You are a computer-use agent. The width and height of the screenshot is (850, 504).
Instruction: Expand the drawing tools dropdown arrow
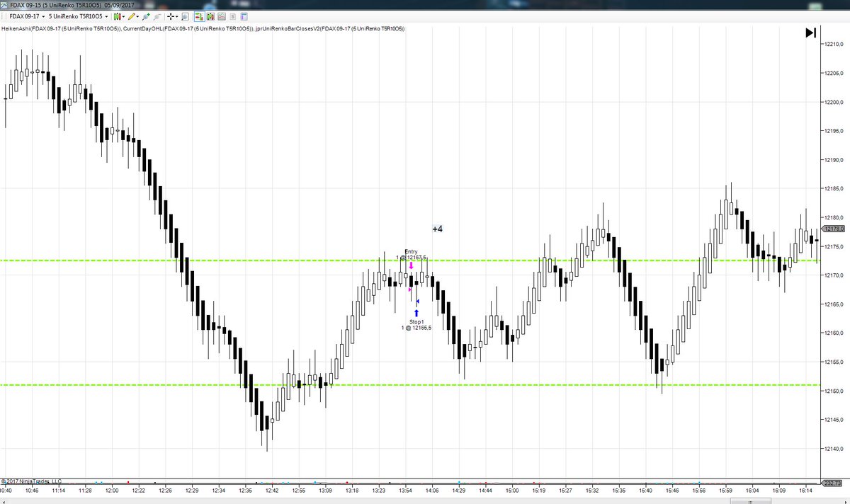coord(137,16)
